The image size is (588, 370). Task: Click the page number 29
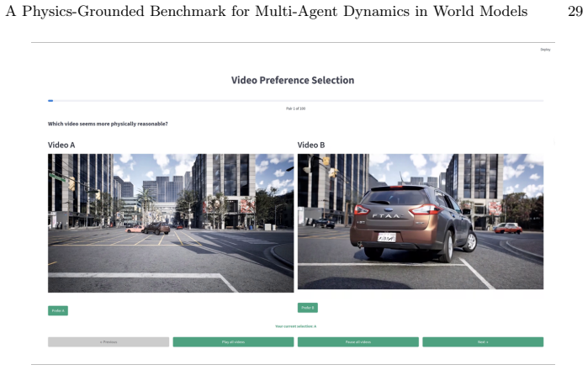[x=575, y=11]
